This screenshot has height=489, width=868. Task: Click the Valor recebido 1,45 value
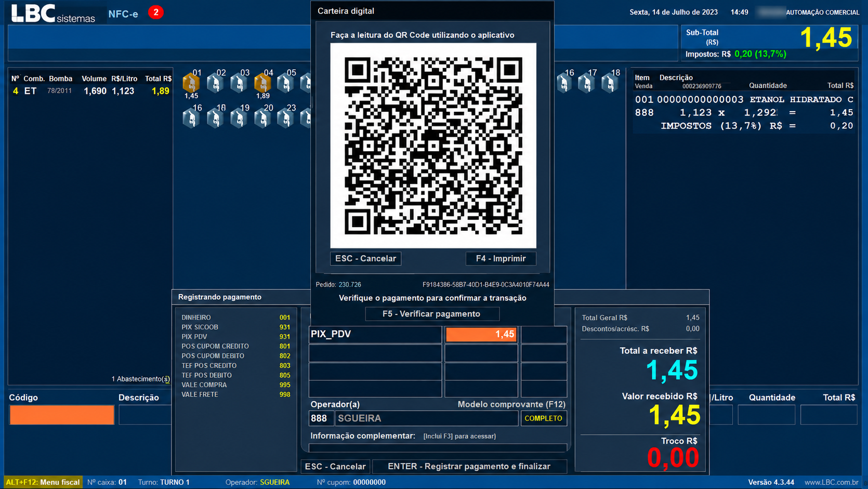coord(674,415)
